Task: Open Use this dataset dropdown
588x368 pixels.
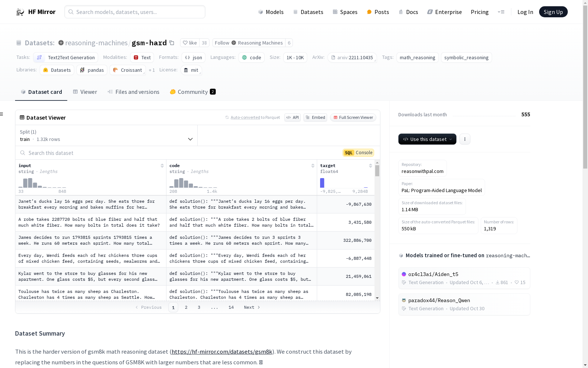Action: point(427,139)
